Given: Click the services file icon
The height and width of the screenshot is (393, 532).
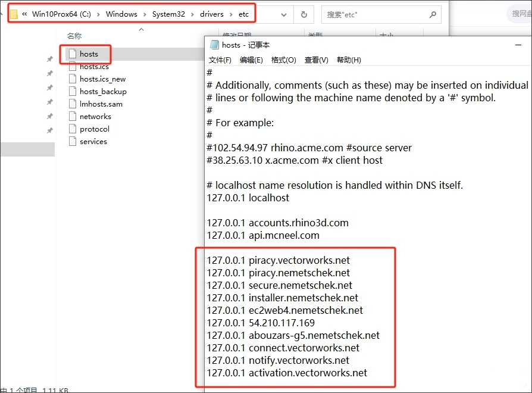Looking at the screenshot, I should coord(72,141).
